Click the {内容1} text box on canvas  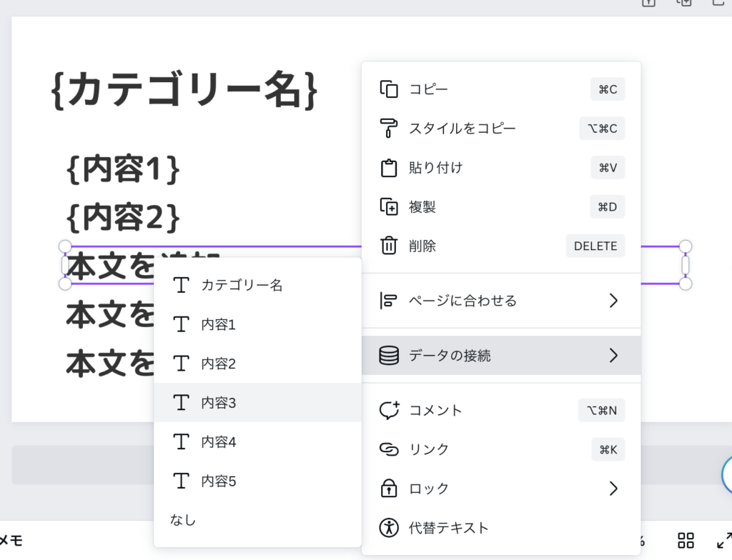(123, 169)
